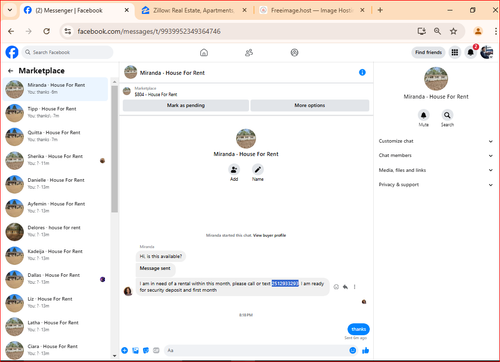The height and width of the screenshot is (362, 500).
Task: Open the Ciara House For Rent chat
Action: tap(55, 350)
